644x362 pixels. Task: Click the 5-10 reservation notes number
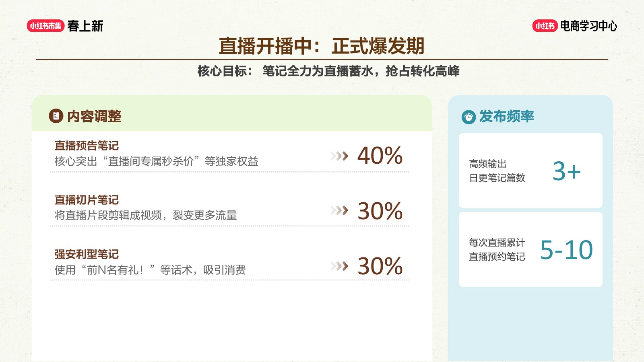(566, 250)
